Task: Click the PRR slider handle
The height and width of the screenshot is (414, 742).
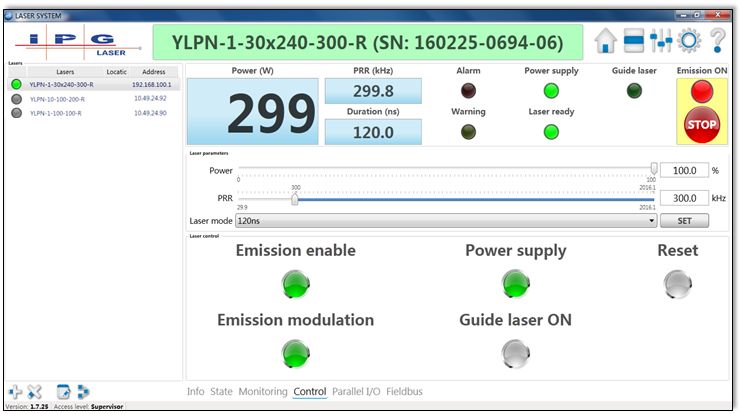Action: (295, 199)
